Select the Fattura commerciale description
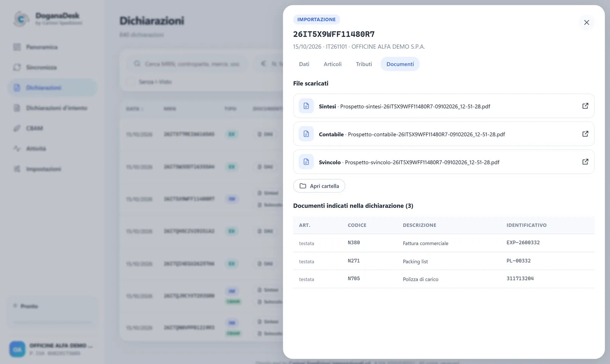 (425, 243)
